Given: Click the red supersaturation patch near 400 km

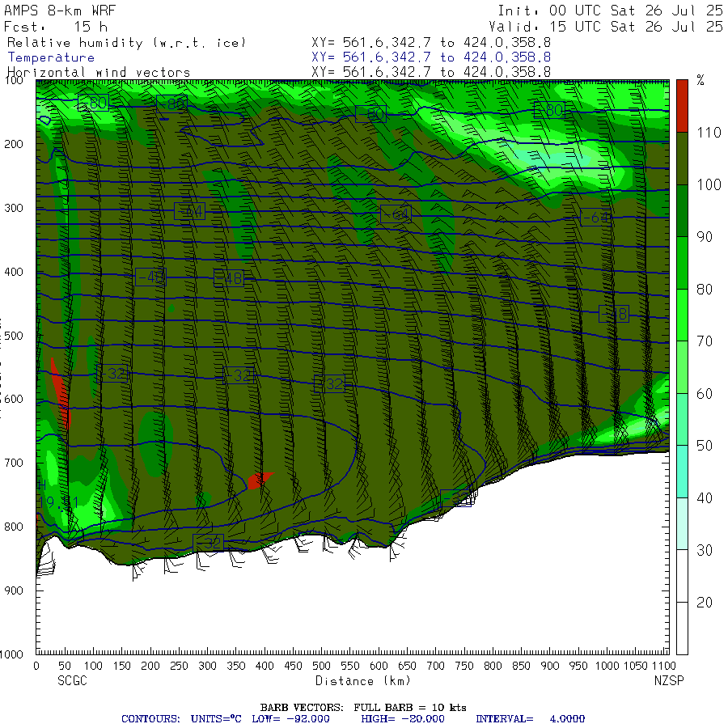Looking at the screenshot, I should 260,480.
